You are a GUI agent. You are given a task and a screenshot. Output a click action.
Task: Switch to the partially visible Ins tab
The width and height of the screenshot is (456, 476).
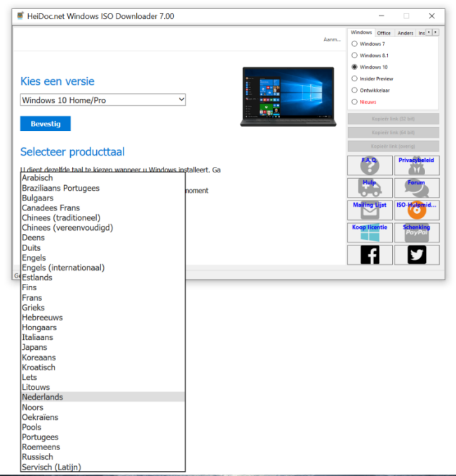pyautogui.click(x=422, y=33)
